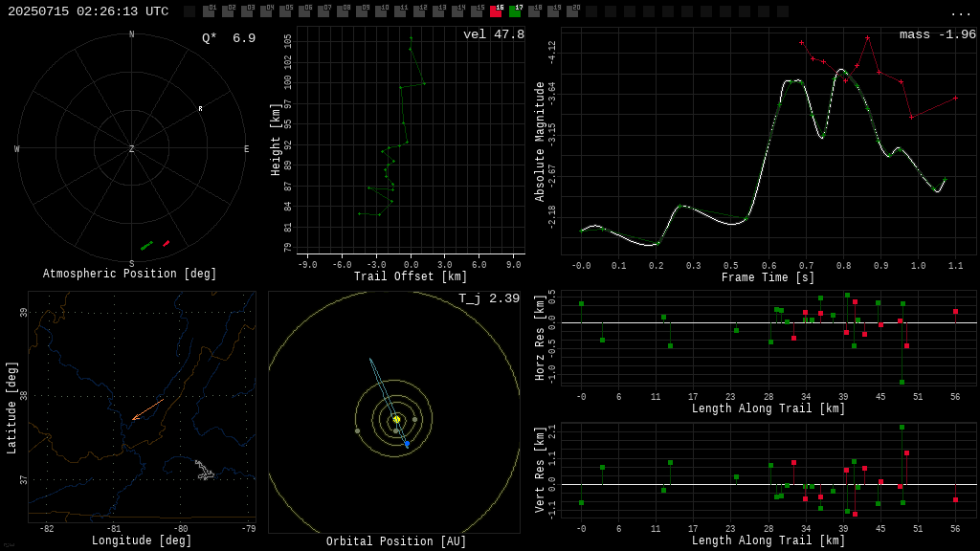980x551 pixels.
Task: Click the box labeled 10 in top bar
Action: (381, 11)
